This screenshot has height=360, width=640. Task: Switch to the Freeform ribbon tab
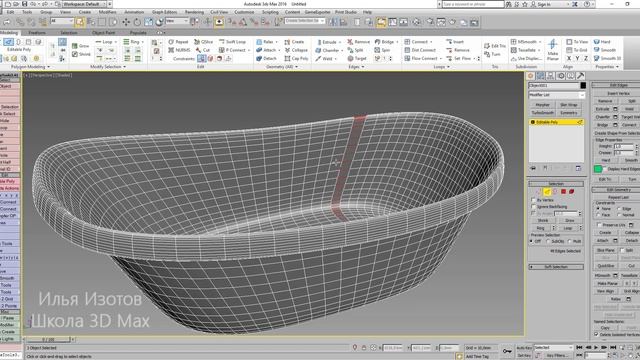[37, 33]
